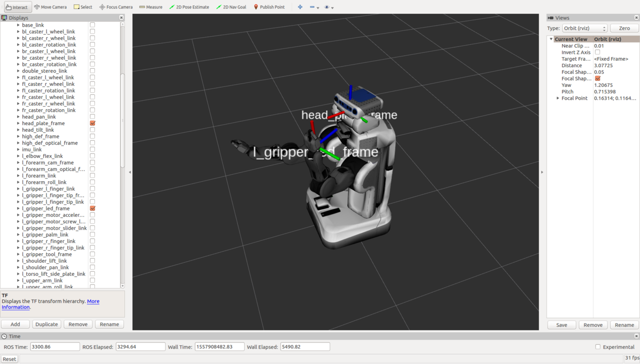The image size is (640, 364).
Task: Close the Displays panel
Action: click(121, 18)
